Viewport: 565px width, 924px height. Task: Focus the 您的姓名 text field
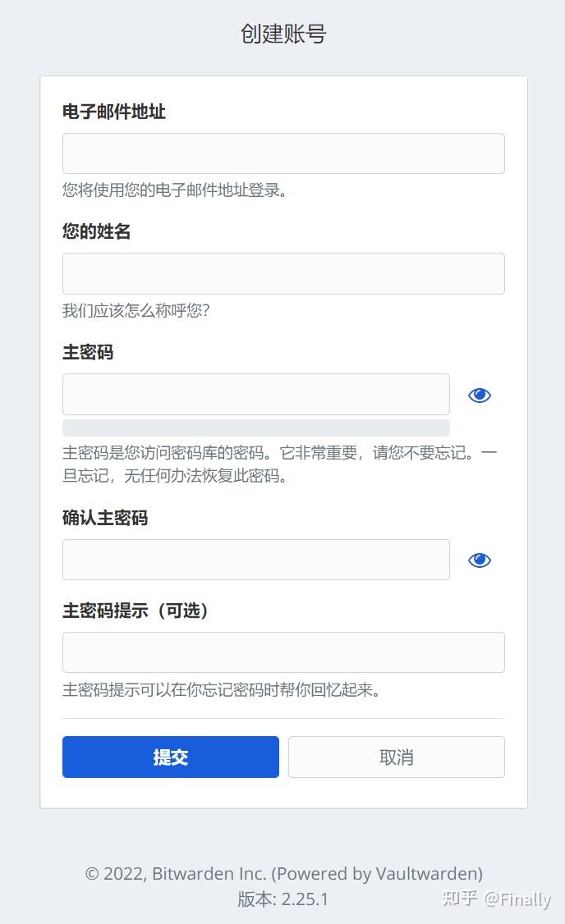pyautogui.click(x=283, y=273)
